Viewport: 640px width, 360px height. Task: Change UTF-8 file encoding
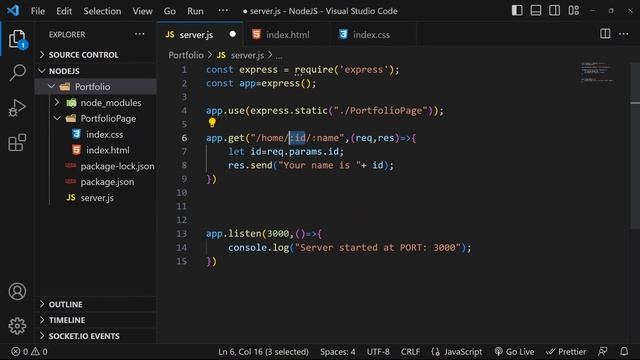(x=378, y=351)
